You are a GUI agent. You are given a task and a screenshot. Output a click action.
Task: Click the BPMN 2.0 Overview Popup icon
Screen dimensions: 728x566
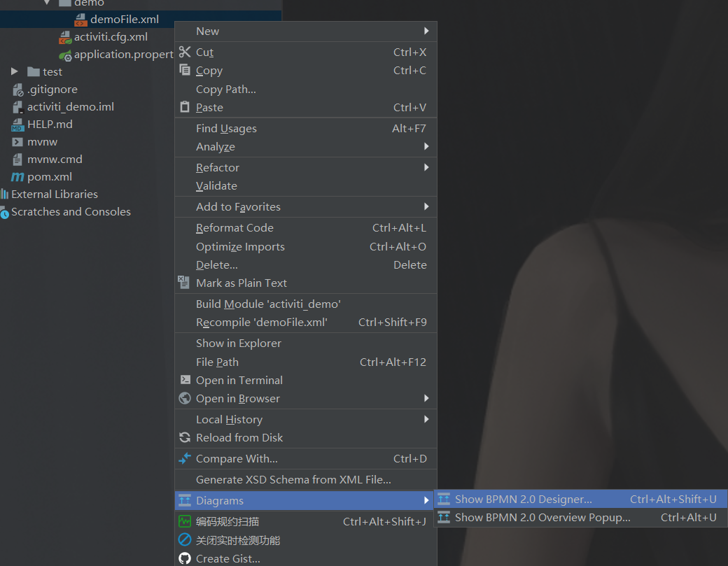tap(444, 517)
